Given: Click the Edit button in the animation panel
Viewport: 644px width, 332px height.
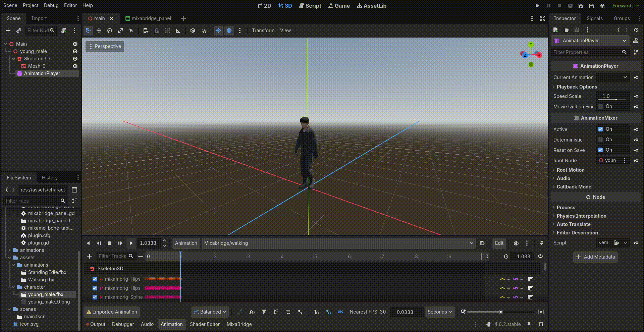Looking at the screenshot, I should click(499, 243).
